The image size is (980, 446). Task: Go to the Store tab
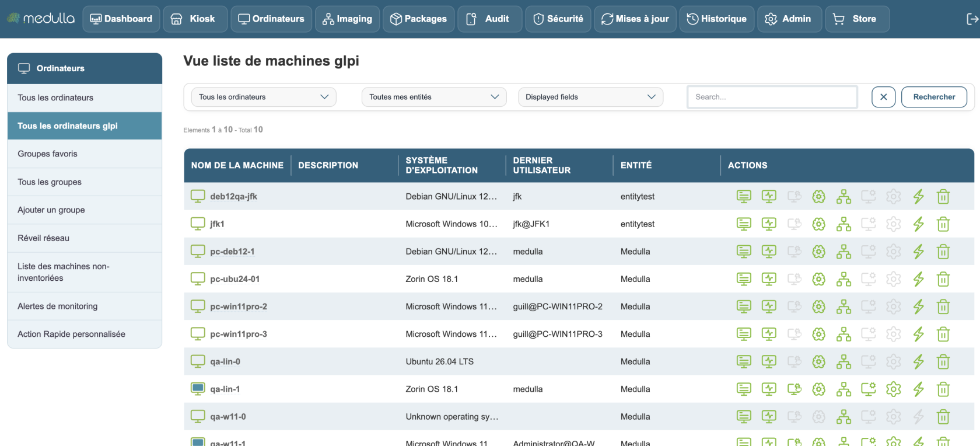(x=857, y=19)
